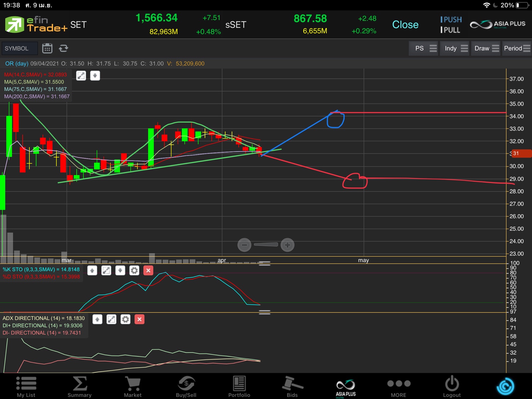Open the Summary tab
532x399 pixels.
pyautogui.click(x=79, y=387)
